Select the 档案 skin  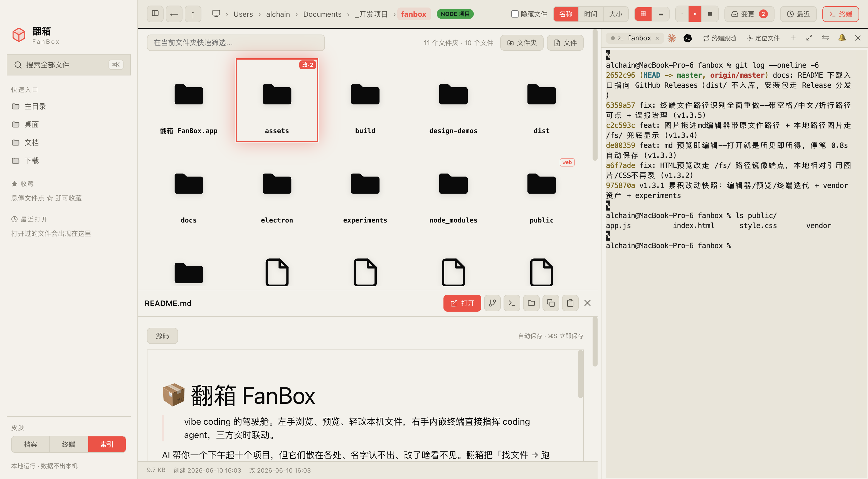coord(30,444)
